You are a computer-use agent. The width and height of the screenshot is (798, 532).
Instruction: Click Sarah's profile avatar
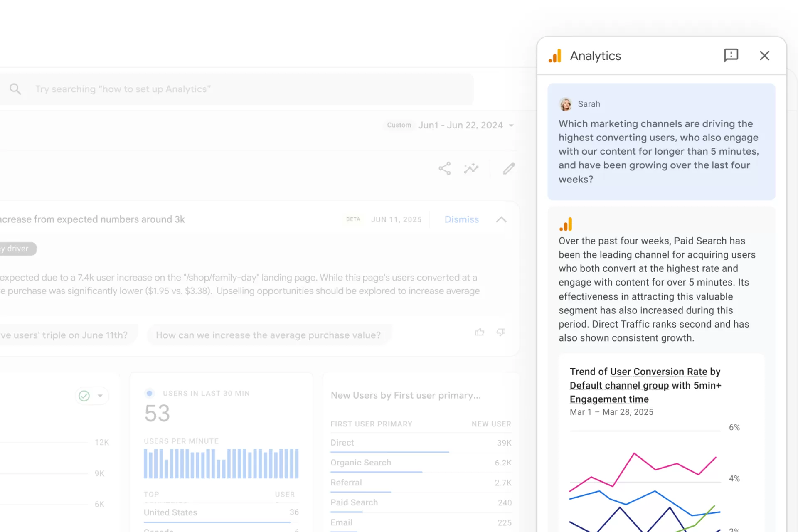[x=566, y=104]
